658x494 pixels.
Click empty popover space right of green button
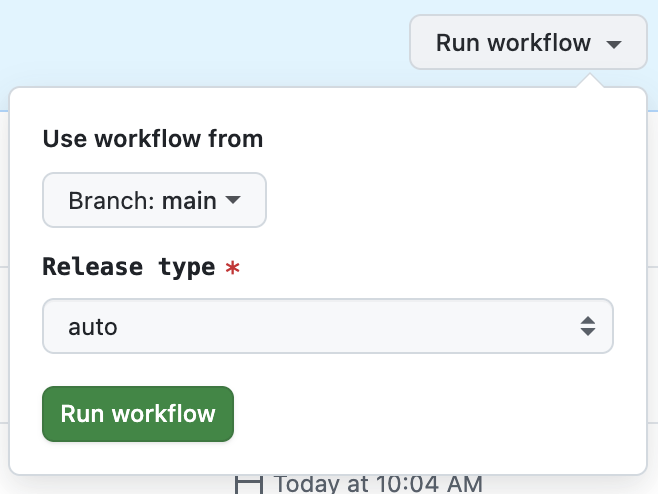[430, 414]
